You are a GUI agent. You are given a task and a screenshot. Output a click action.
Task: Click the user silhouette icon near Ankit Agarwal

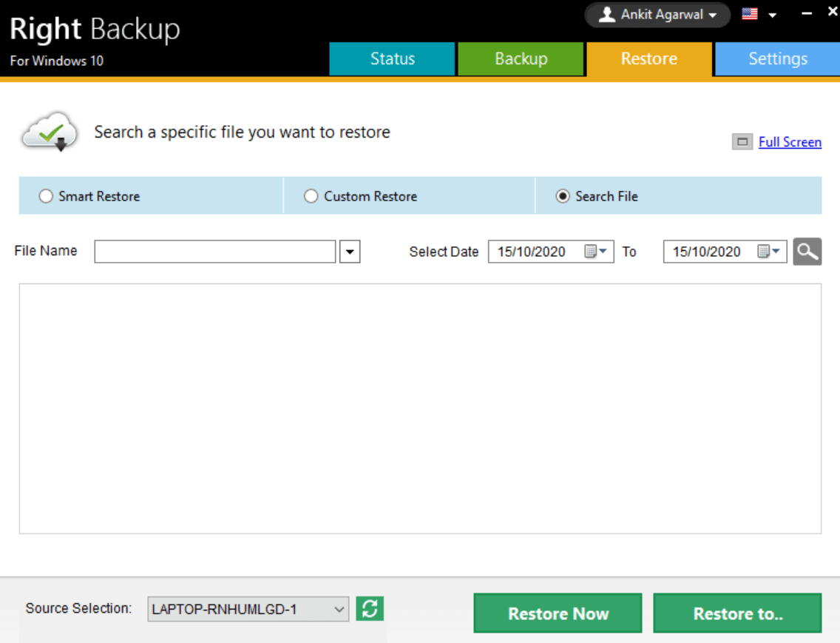(x=606, y=15)
